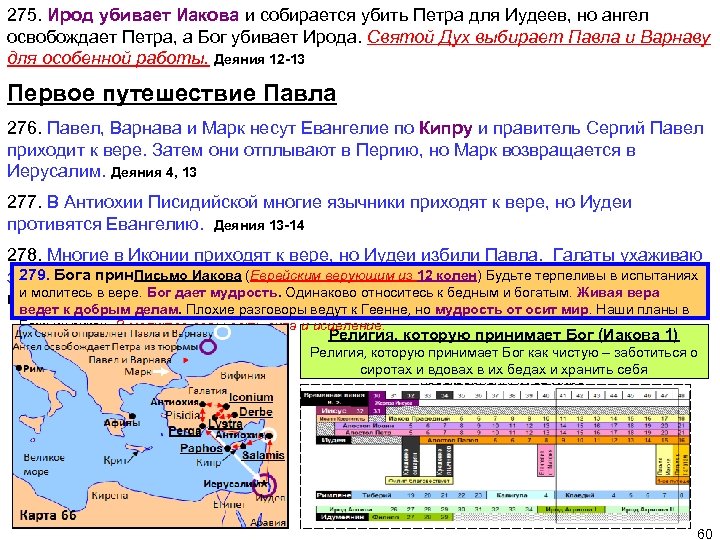Click the 'Карта 66' caption
Image resolution: width=720 pixels, height=540 pixels.
[48, 515]
